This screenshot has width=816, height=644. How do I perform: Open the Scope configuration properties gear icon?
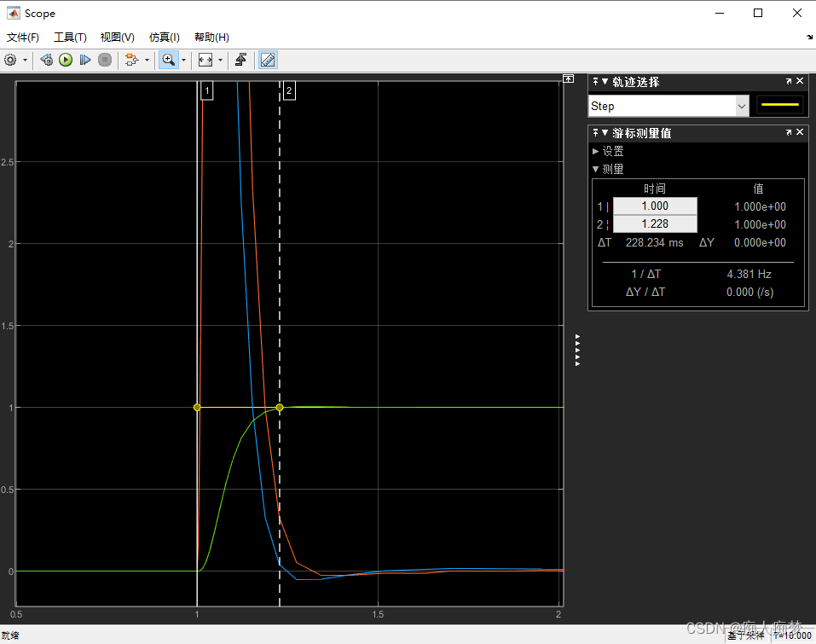point(10,60)
